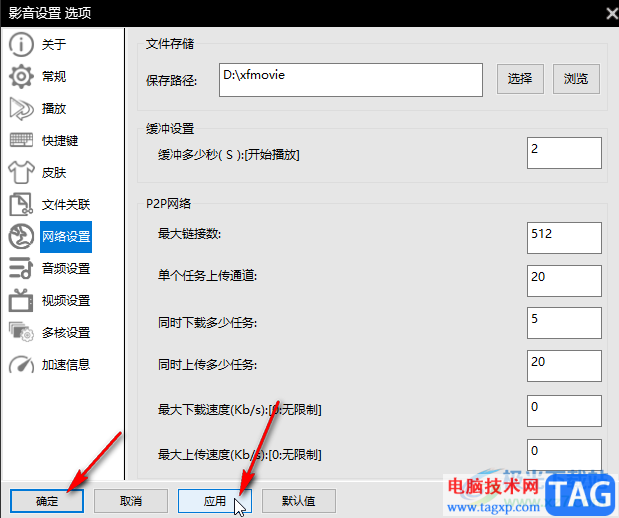Focus the 同时下载多少任务 field

tap(564, 323)
